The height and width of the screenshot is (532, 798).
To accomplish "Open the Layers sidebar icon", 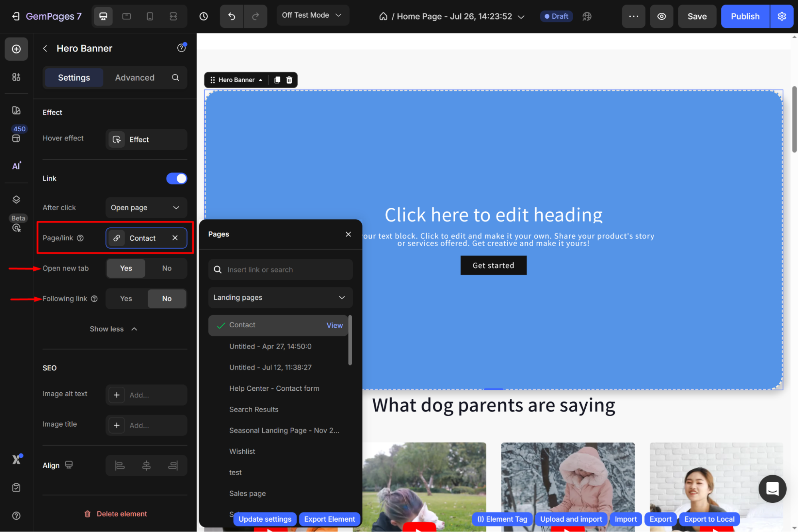I will click(16, 200).
